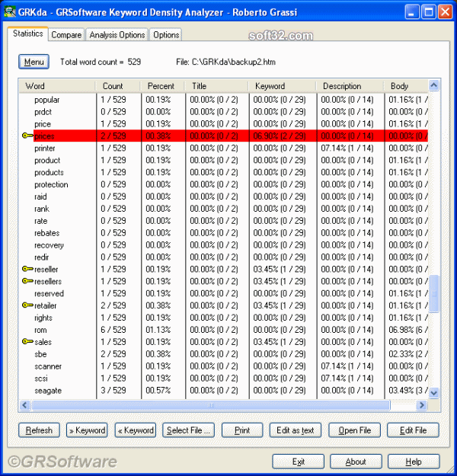Select the word 'products' in list
This screenshot has width=457, height=476.
point(50,172)
